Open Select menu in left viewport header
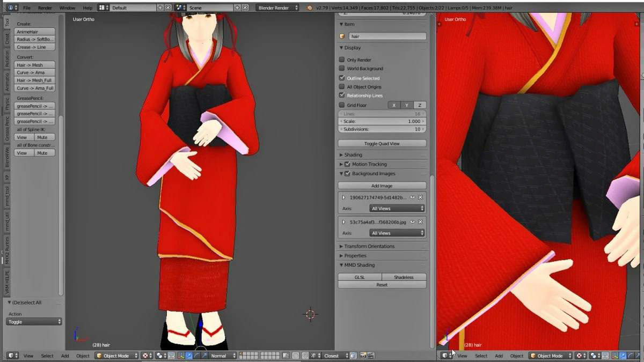Image resolution: width=644 pixels, height=362 pixels. point(47,356)
